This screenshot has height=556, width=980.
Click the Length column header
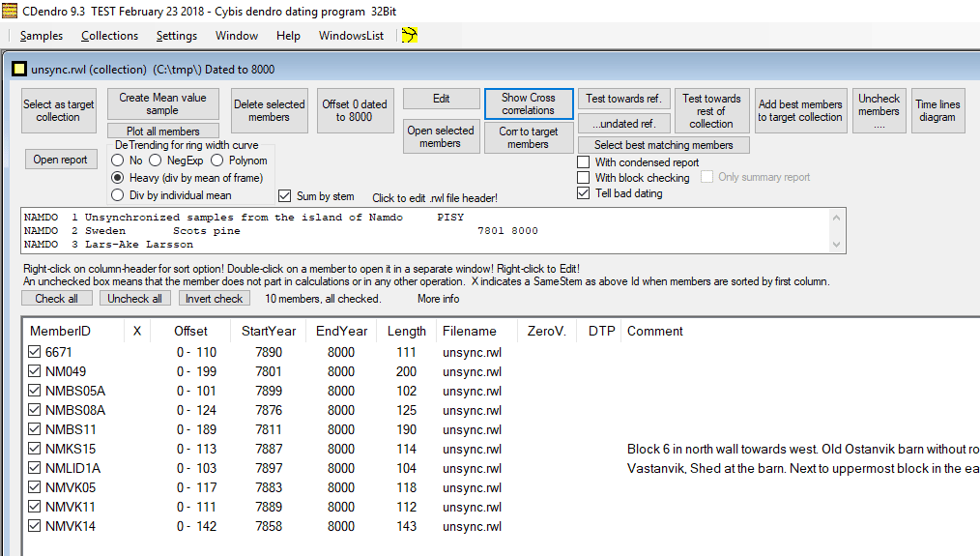[406, 331]
